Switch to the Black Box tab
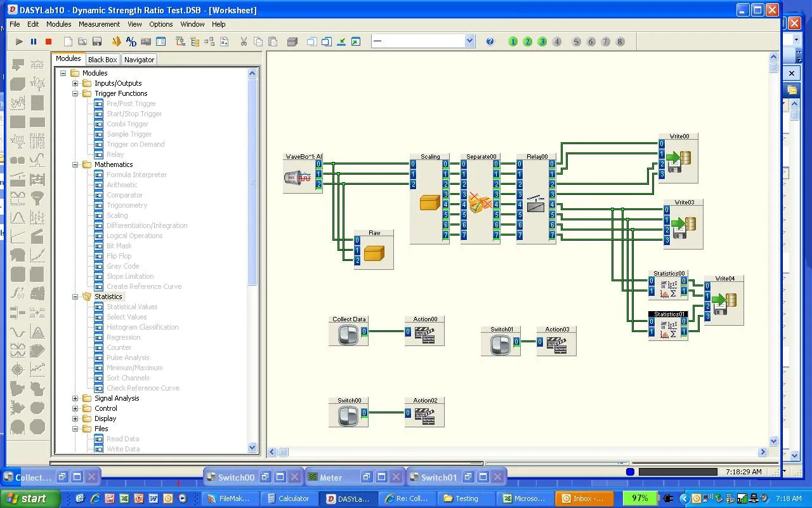Image resolution: width=812 pixels, height=508 pixels. (x=102, y=60)
